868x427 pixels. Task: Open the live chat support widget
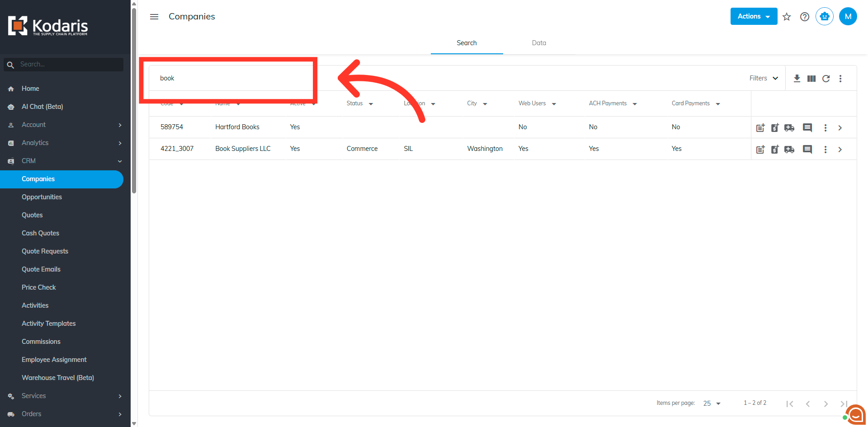[x=855, y=414]
